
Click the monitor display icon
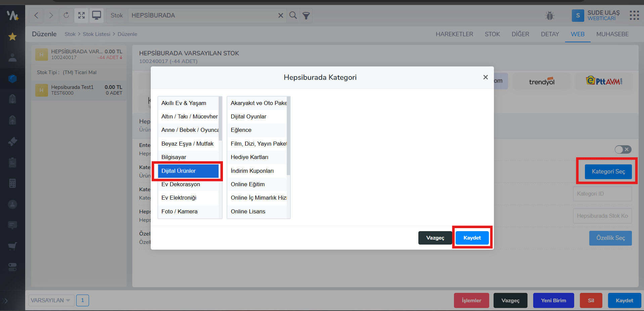point(97,15)
